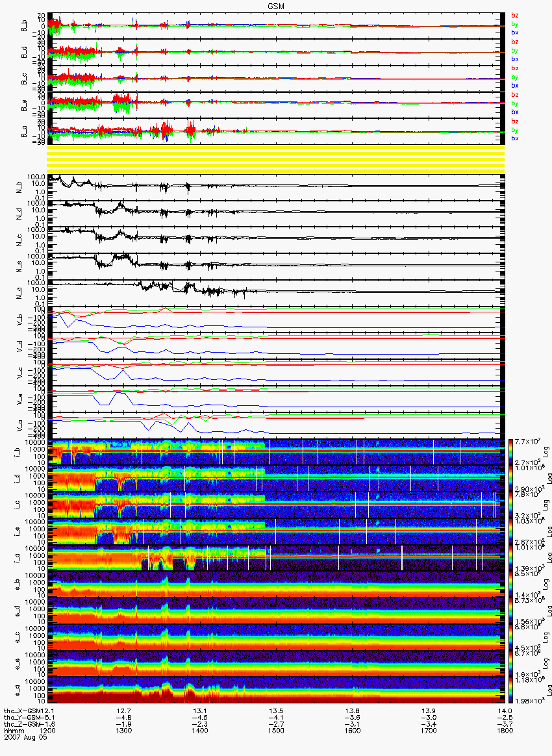Select the 1600 time tick label

pyautogui.click(x=353, y=731)
